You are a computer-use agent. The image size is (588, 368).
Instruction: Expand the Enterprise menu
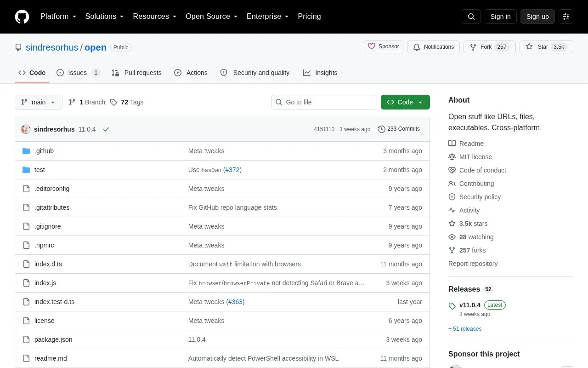pyautogui.click(x=268, y=17)
